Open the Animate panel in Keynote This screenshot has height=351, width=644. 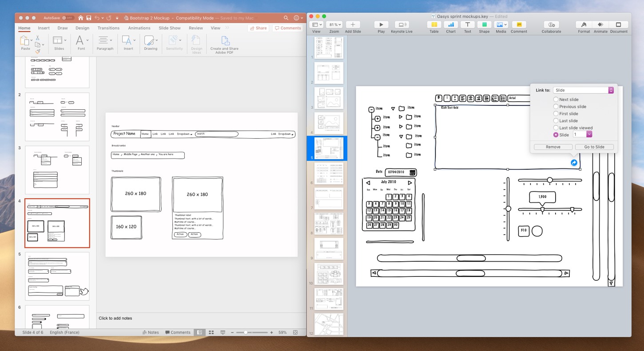coord(600,25)
